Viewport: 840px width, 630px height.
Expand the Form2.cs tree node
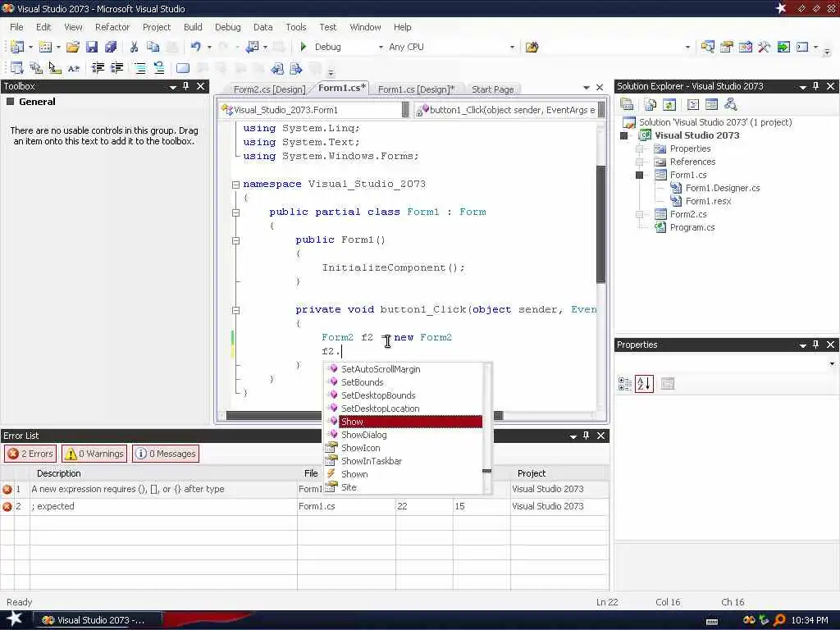[x=639, y=214]
